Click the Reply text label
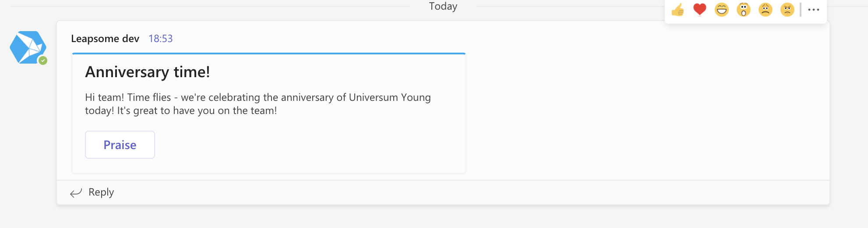The image size is (868, 228). tap(101, 192)
